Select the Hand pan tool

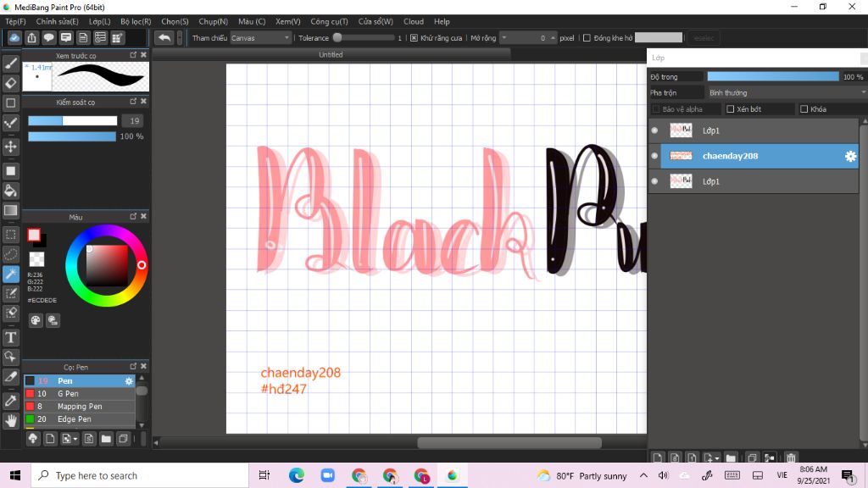click(10, 420)
